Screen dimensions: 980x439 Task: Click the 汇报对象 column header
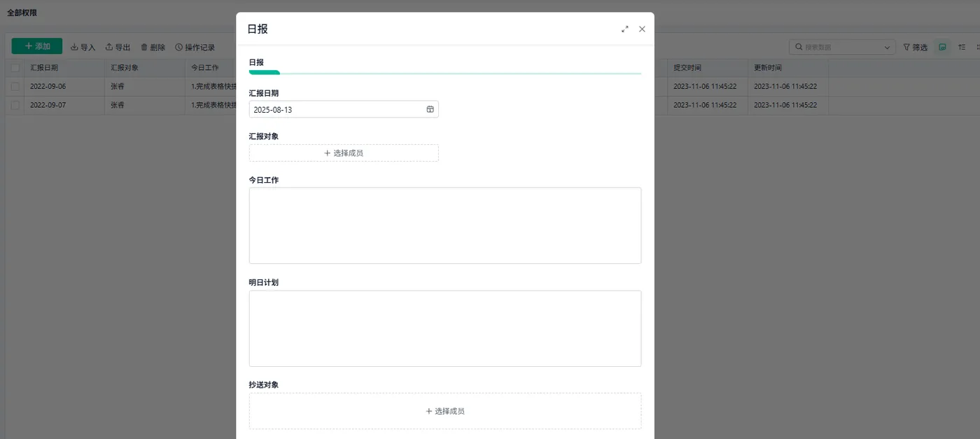(145, 68)
